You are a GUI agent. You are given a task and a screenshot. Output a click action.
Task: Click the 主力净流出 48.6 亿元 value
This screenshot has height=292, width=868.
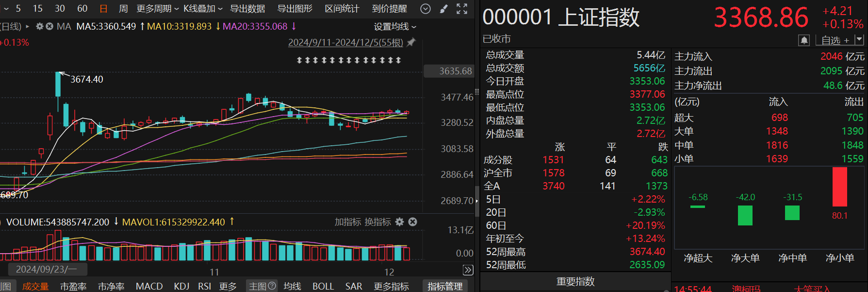(844, 86)
